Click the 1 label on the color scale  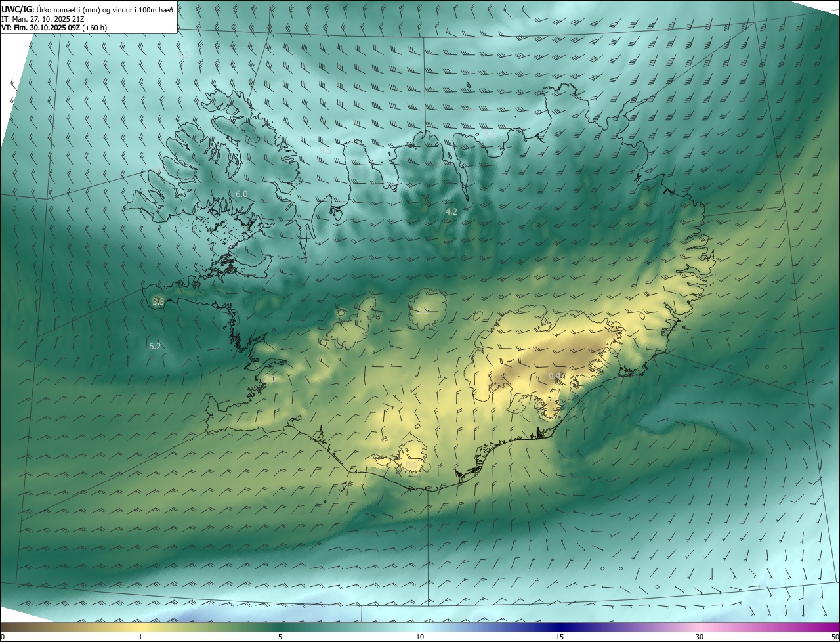pyautogui.click(x=140, y=637)
